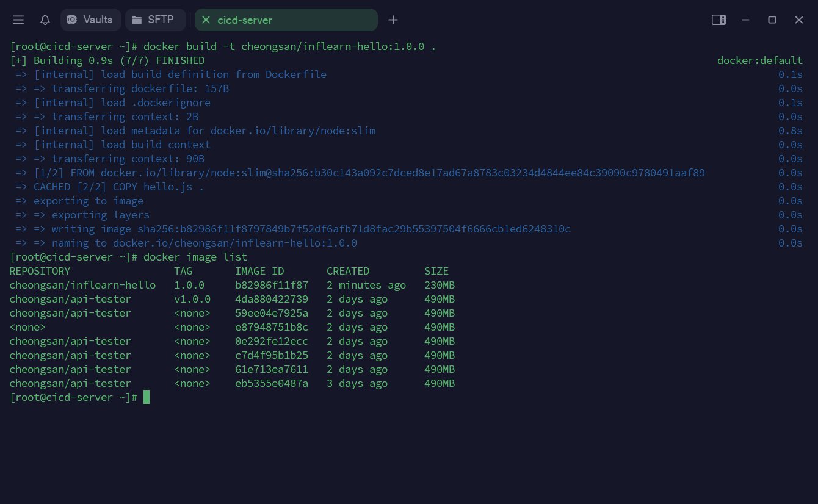
Task: Close the cicd-server tab with its X icon
Action: point(206,20)
